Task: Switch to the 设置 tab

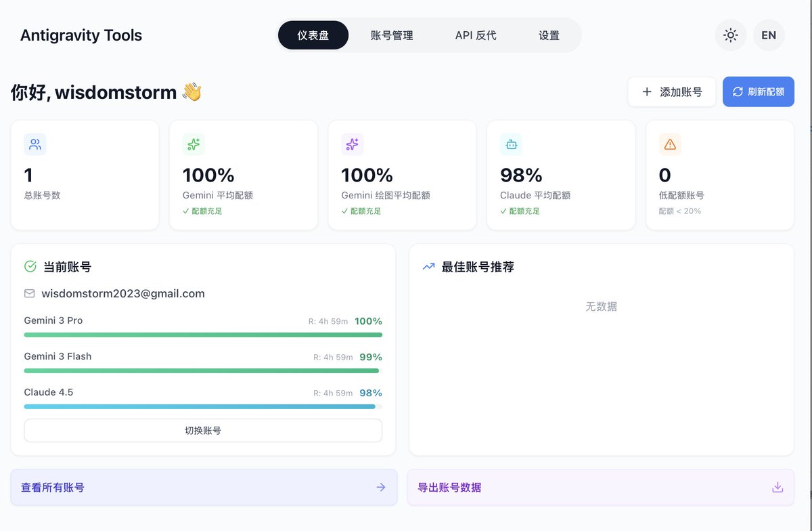Action: pos(549,35)
